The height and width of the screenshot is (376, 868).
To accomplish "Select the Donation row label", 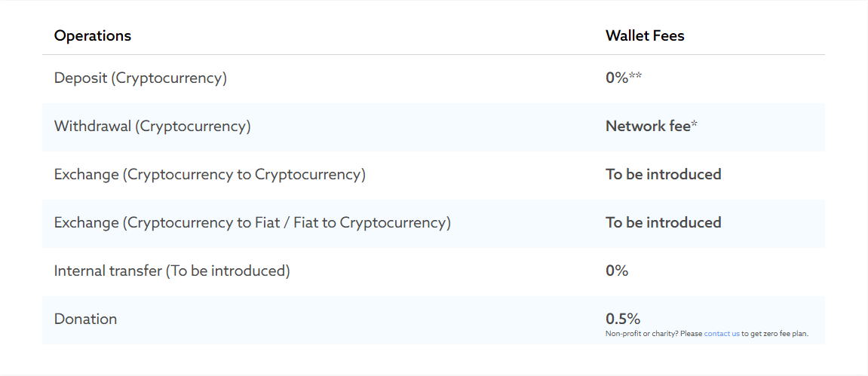I will click(x=86, y=319).
